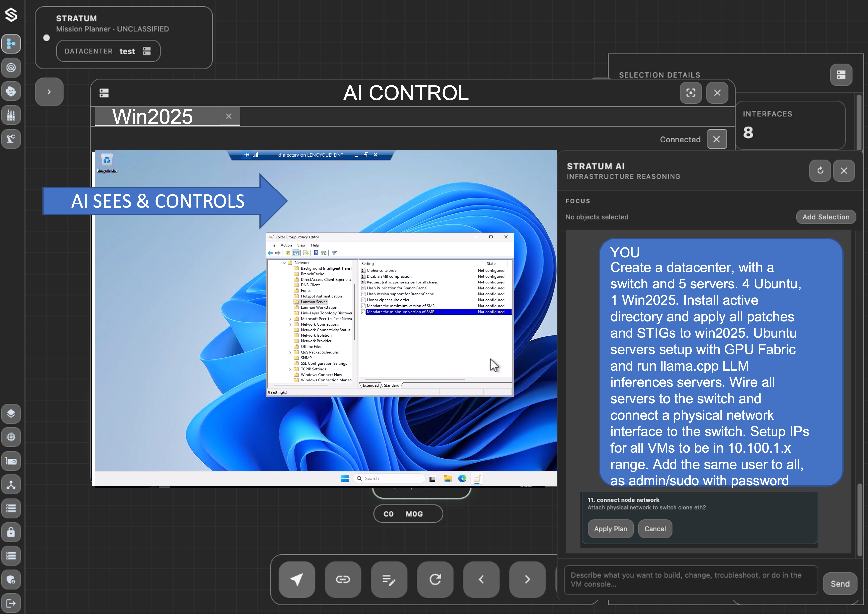Screen dimensions: 868x614
Task: Collapse the Network folder in policy tree
Action: pyautogui.click(x=284, y=263)
